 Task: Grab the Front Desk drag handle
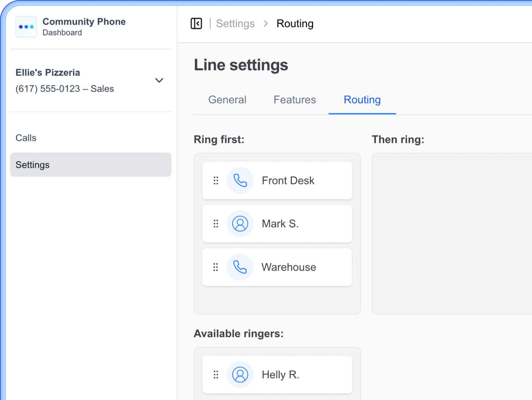(216, 181)
